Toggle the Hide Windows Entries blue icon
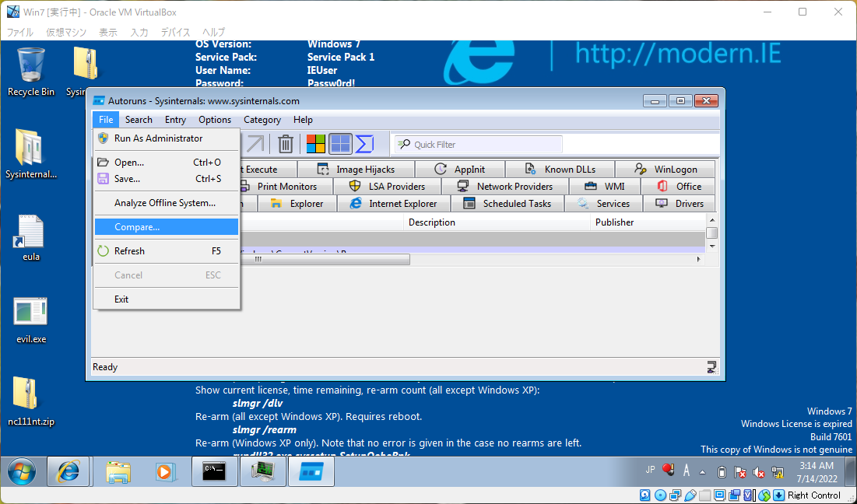This screenshot has height=504, width=857. click(x=340, y=144)
